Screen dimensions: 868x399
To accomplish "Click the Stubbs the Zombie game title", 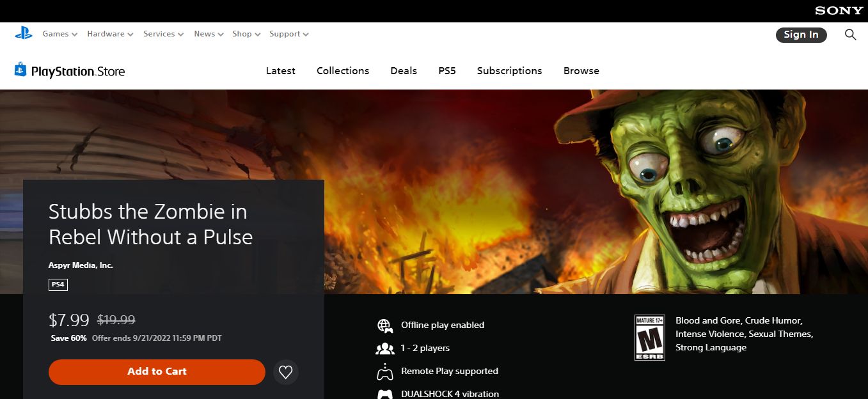I will 151,224.
